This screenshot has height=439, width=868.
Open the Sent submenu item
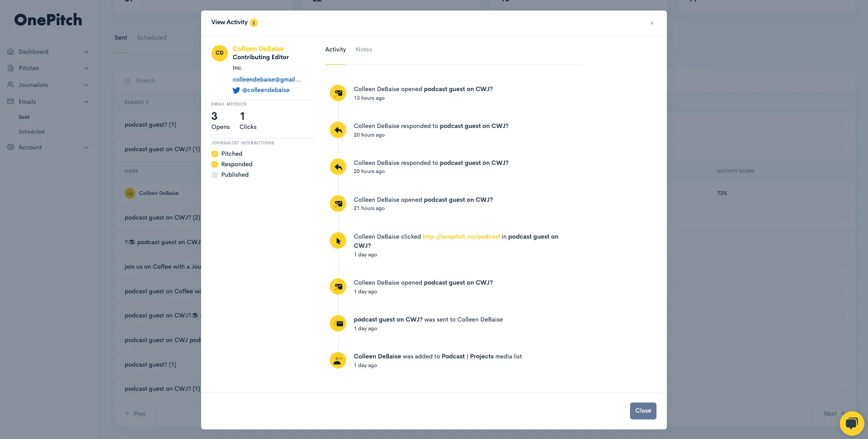pos(24,117)
